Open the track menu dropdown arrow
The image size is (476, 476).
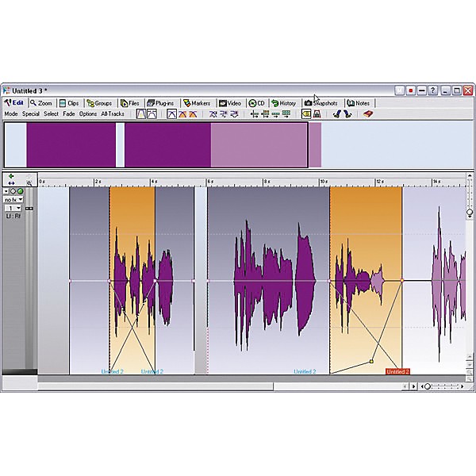click(x=6, y=191)
